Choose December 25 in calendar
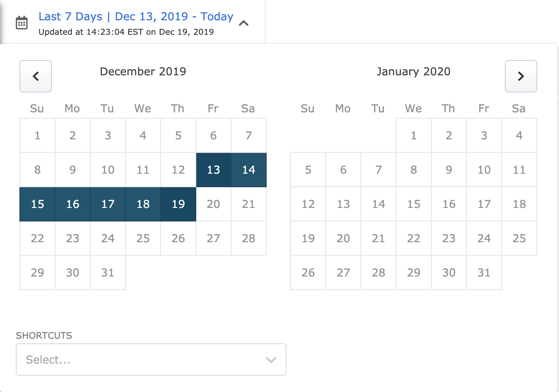This screenshot has height=392, width=559. tap(143, 239)
